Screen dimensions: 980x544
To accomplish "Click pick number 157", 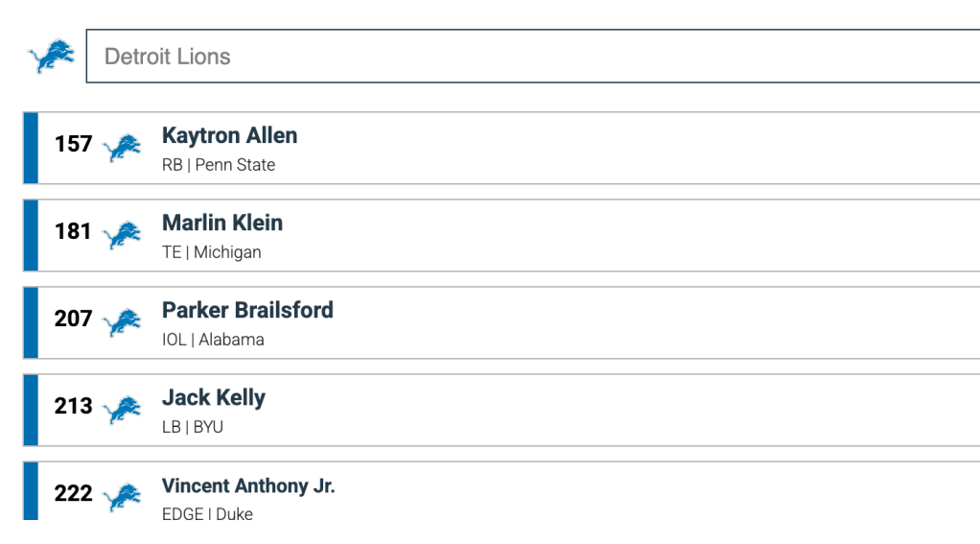I will pyautogui.click(x=73, y=144).
